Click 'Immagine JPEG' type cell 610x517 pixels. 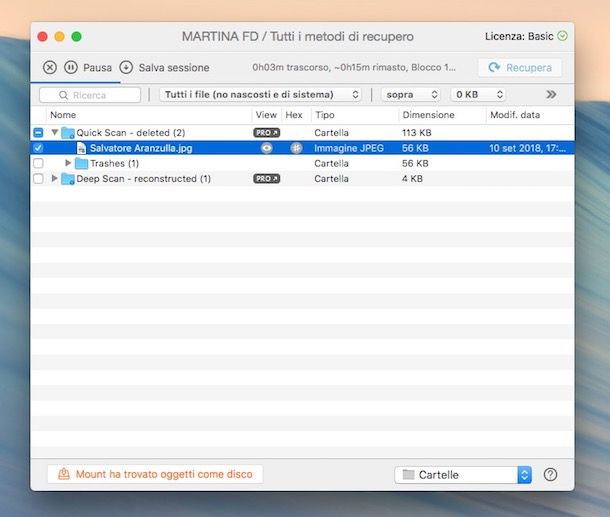tap(349, 148)
